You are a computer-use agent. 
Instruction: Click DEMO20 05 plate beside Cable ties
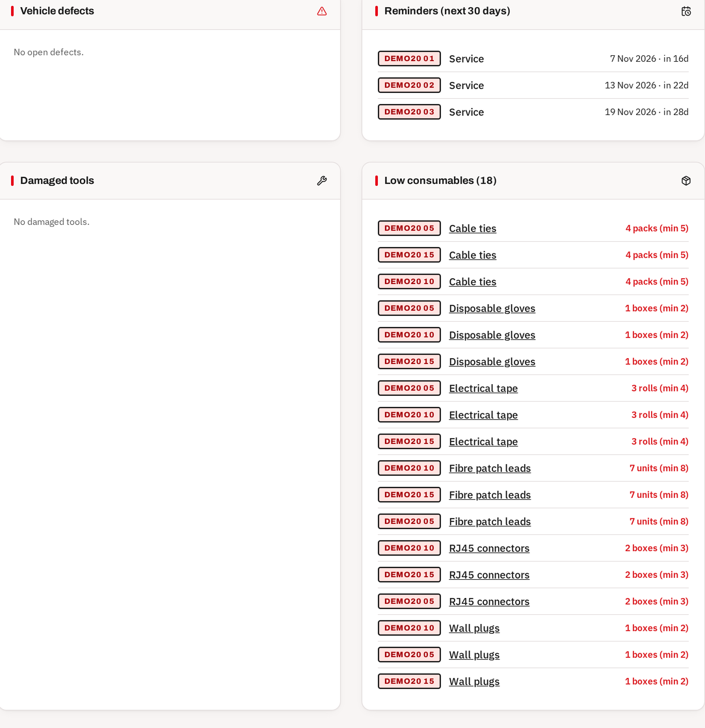[x=409, y=228]
